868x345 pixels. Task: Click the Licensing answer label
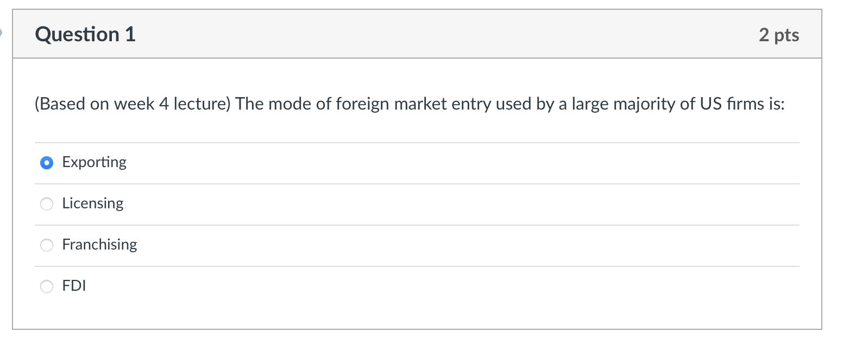[x=92, y=203]
